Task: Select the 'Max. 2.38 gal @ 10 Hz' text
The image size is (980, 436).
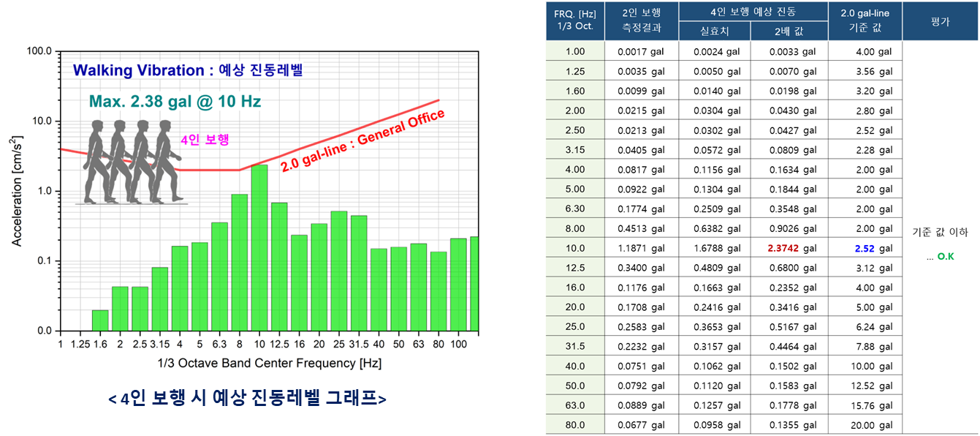Action: click(174, 102)
